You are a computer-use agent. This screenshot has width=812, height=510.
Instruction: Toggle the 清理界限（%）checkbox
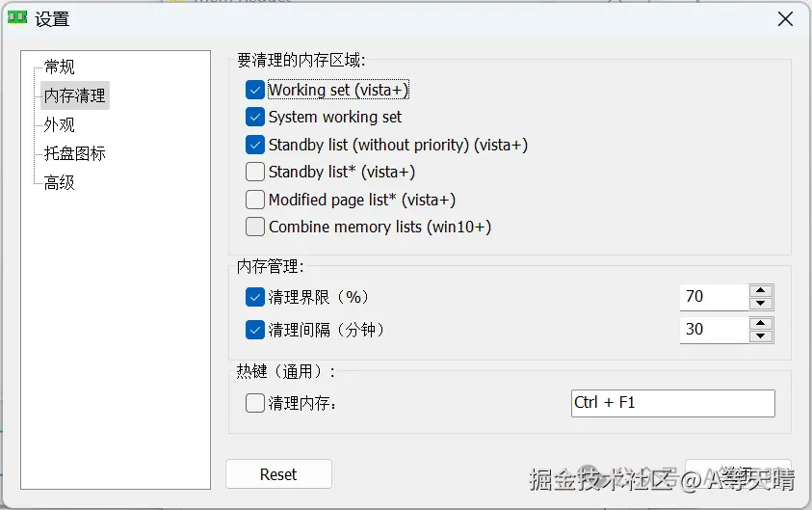coord(255,297)
